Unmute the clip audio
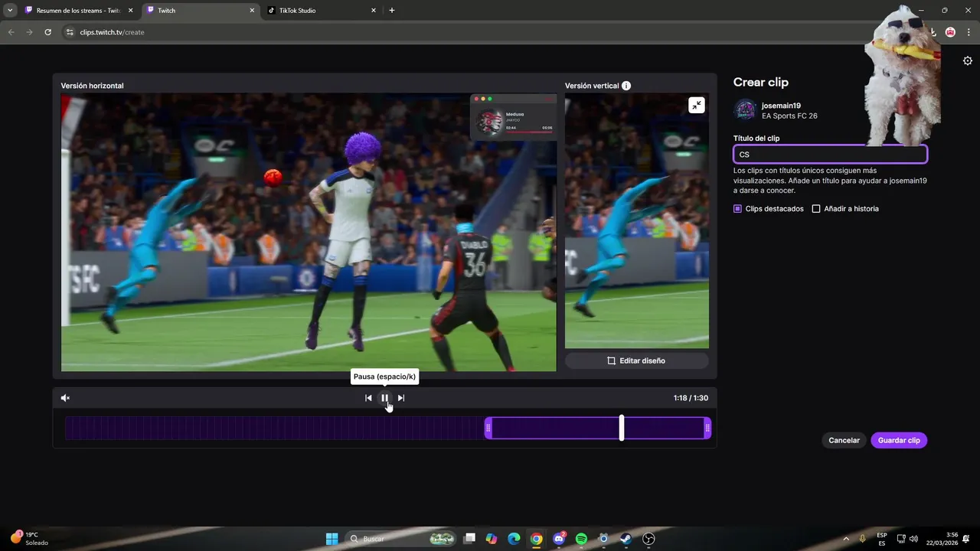The width and height of the screenshot is (980, 551). pyautogui.click(x=65, y=398)
